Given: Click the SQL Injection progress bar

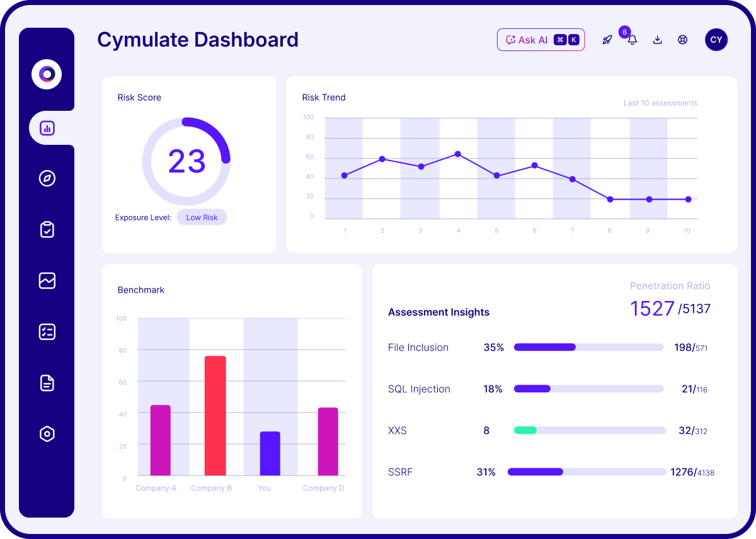Looking at the screenshot, I should click(x=589, y=389).
